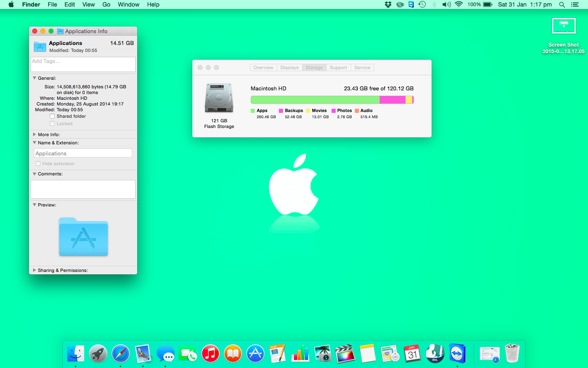Open Numbers chart icon in the Dock
The height and width of the screenshot is (368, 588).
(x=301, y=354)
